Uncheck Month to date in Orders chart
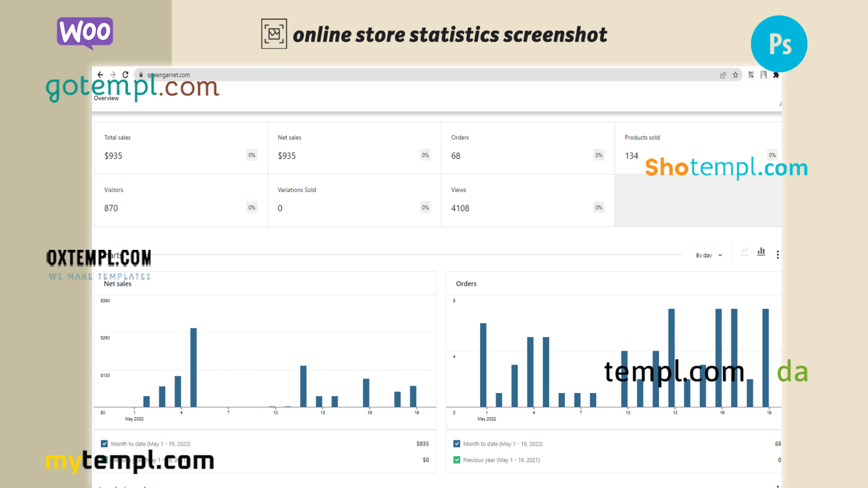 [457, 444]
